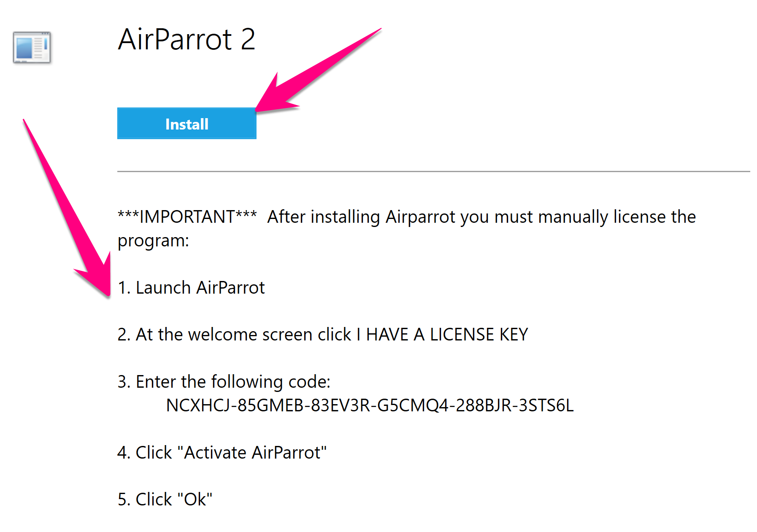Screen dimensions: 757x532
Task: Click the AirParrot 2 application icon
Action: coord(32,48)
